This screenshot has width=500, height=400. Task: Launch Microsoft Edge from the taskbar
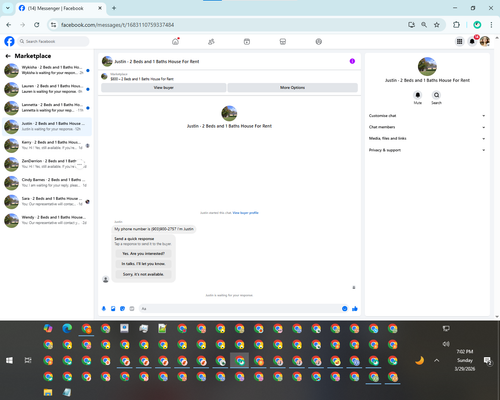[67, 329]
